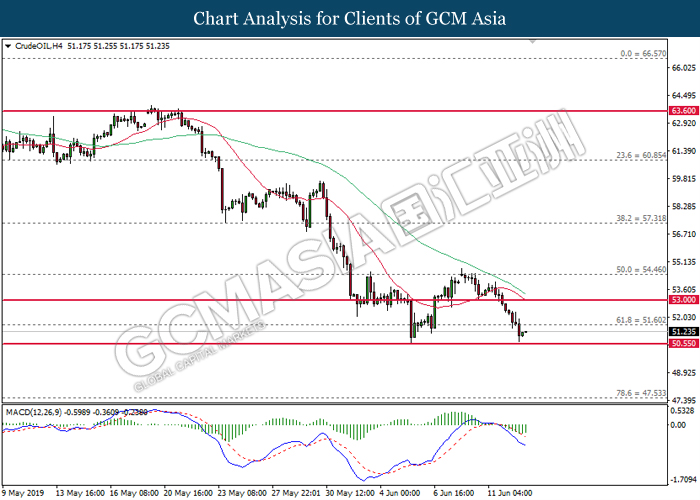Click the dropdown triangle beside CrudeOIL.H4
Screen dimensions: 700x500
coord(8,46)
